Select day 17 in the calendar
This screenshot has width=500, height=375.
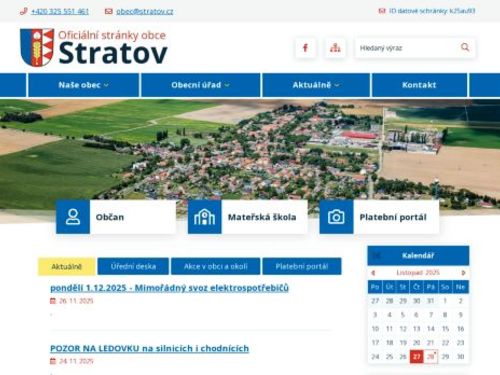pyautogui.click(x=375, y=343)
